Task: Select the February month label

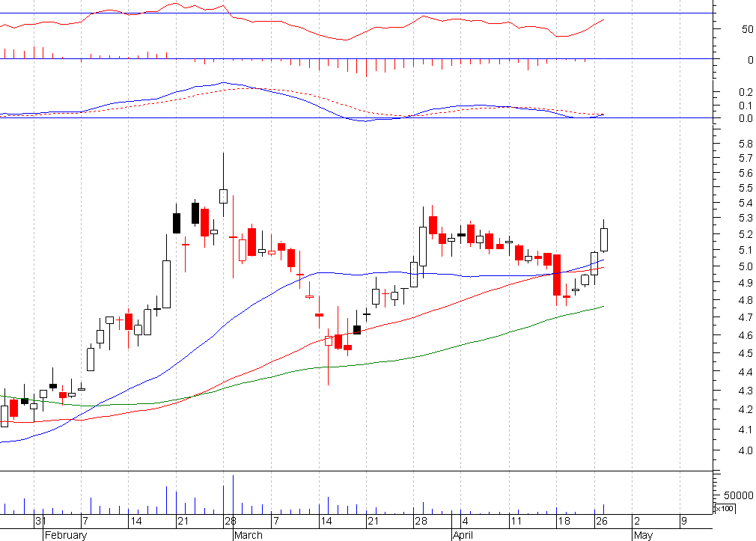Action: pos(66,535)
